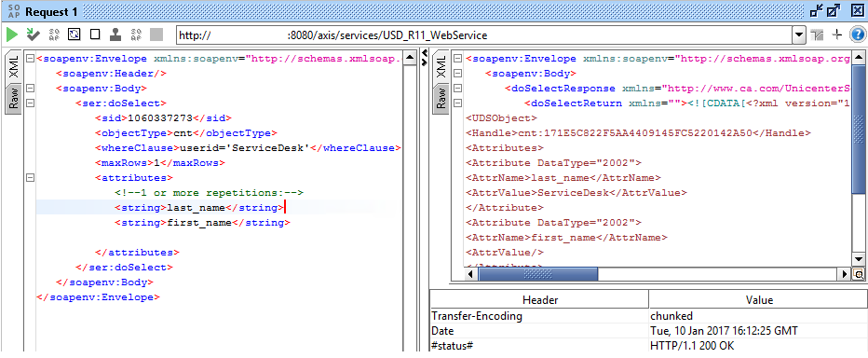This screenshot has width=868, height=358.
Task: Recreate the default request with circular arrows icon
Action: pos(75,34)
